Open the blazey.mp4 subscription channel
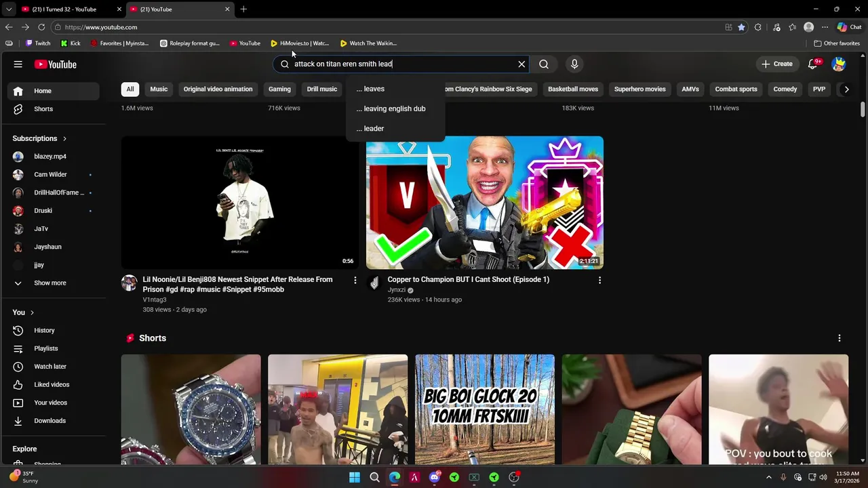This screenshot has width=868, height=488. click(54, 157)
